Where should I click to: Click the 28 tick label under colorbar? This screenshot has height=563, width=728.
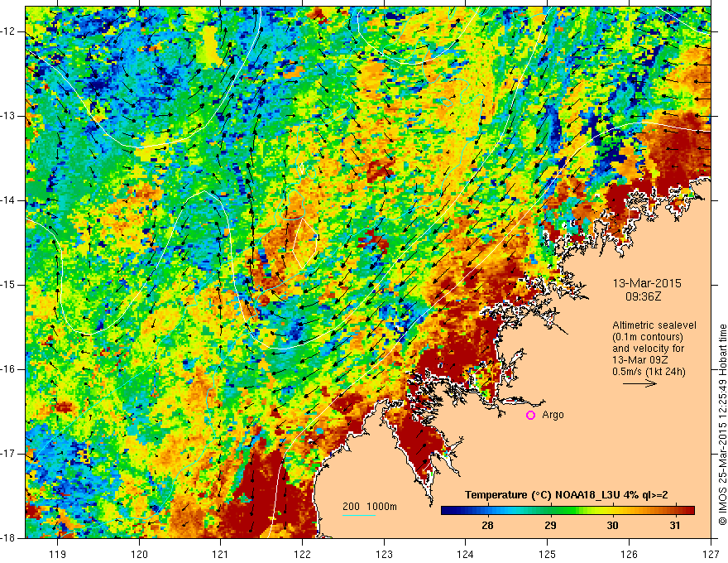click(x=487, y=526)
